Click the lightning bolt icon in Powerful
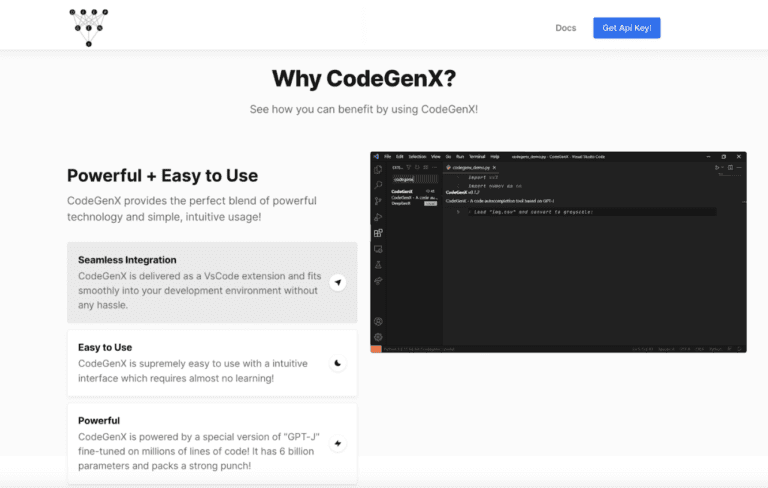The image size is (768, 488). pyautogui.click(x=338, y=443)
